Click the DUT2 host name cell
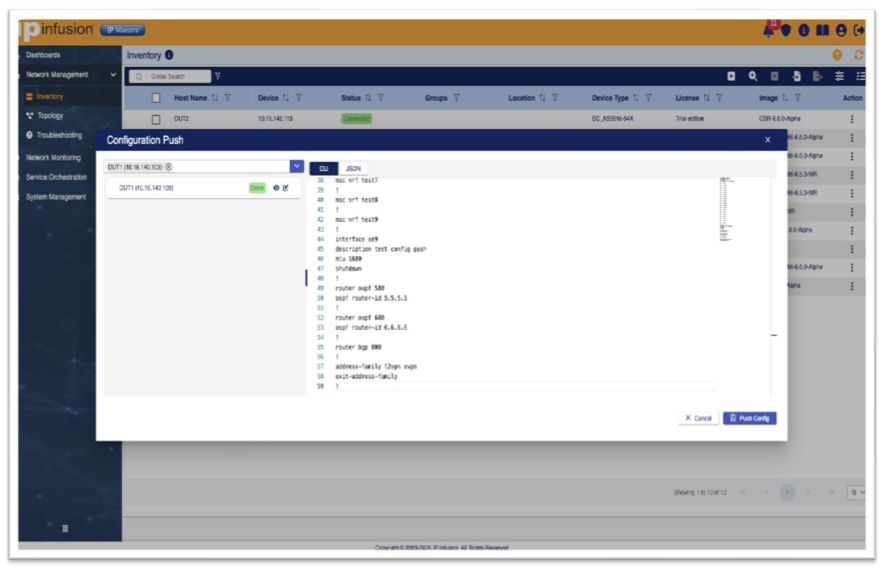Screen dimensions: 888x576 [x=181, y=119]
